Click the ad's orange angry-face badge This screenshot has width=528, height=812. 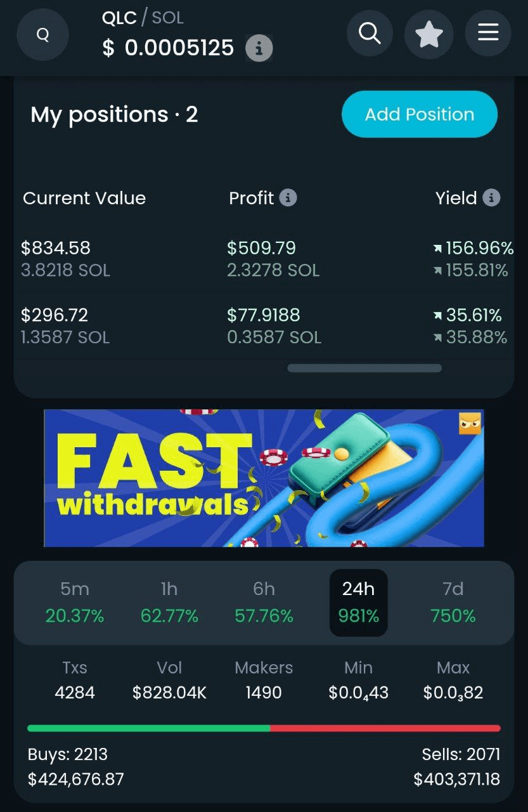[x=470, y=423]
